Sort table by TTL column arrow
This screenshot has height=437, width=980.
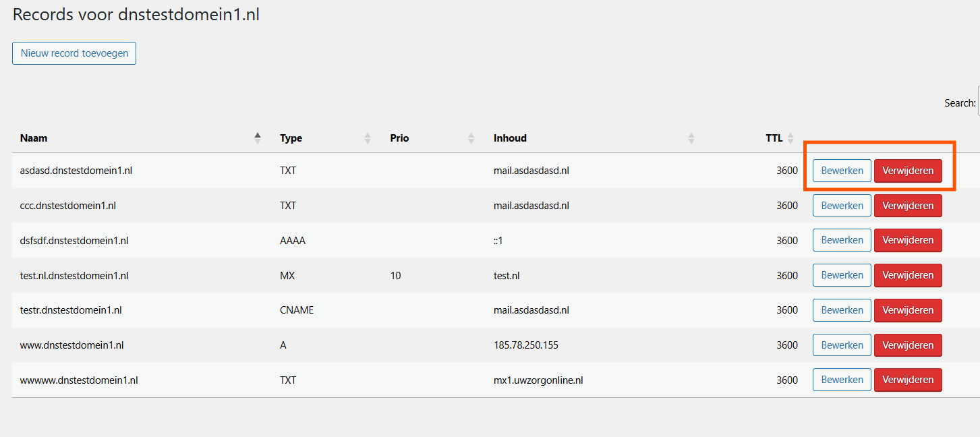tap(790, 138)
